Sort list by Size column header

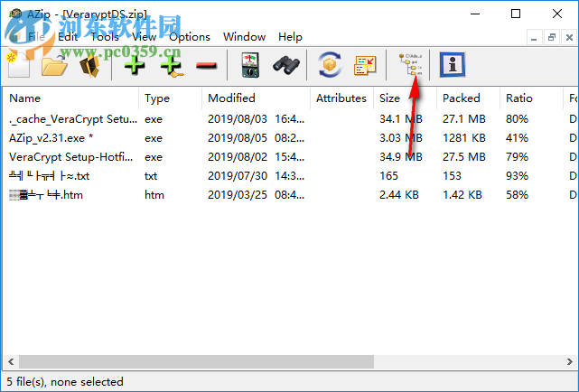[405, 98]
